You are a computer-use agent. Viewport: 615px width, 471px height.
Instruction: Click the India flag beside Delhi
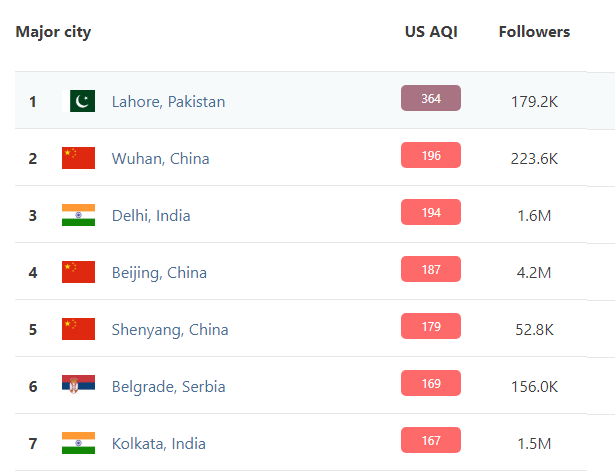coord(79,215)
